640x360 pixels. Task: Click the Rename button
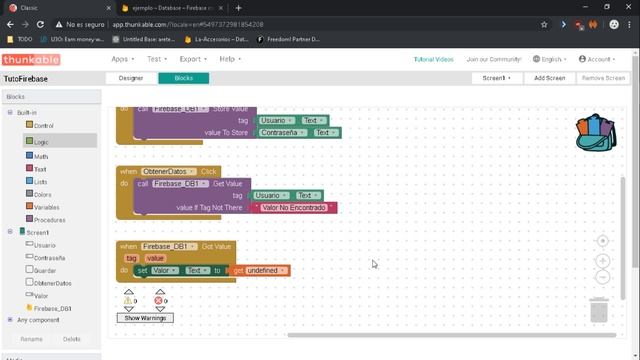click(x=31, y=339)
